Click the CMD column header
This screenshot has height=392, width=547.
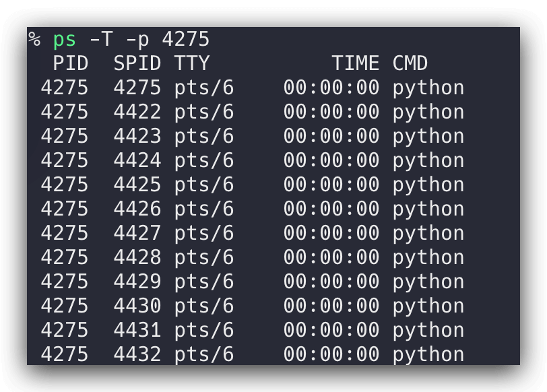coord(410,64)
